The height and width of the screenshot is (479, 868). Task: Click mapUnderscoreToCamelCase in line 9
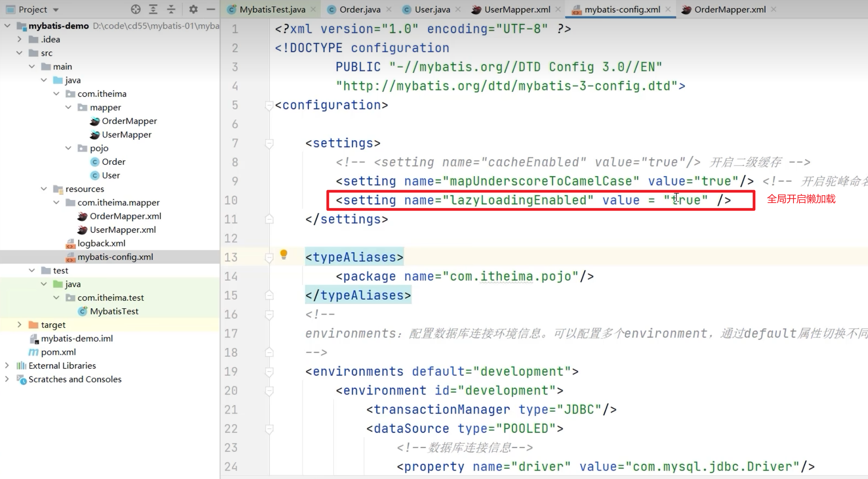point(541,181)
